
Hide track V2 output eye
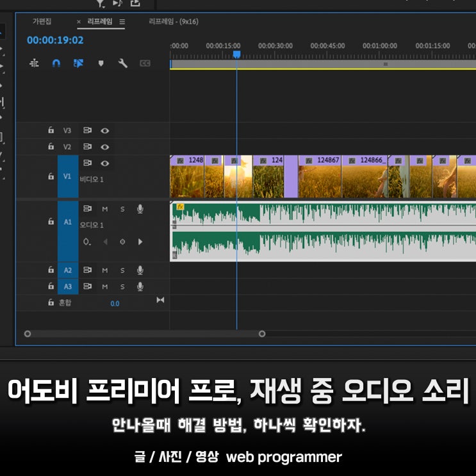tap(104, 147)
